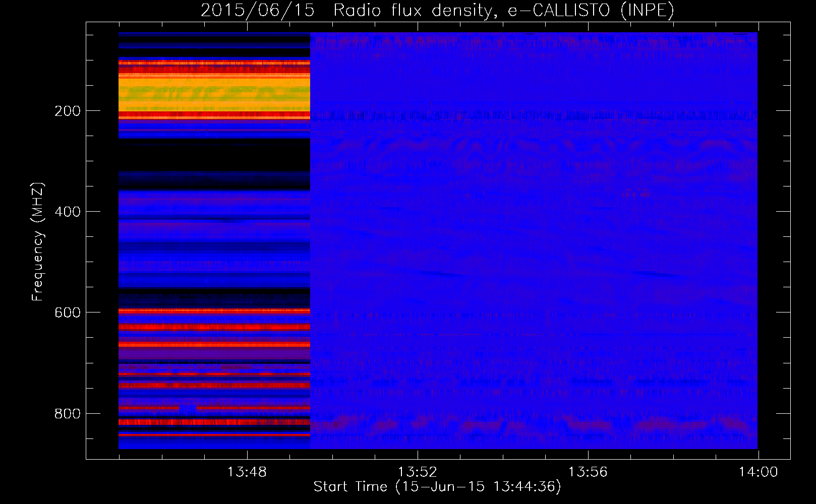Click the 600 frequency tick label
816x504 pixels.
(x=68, y=312)
